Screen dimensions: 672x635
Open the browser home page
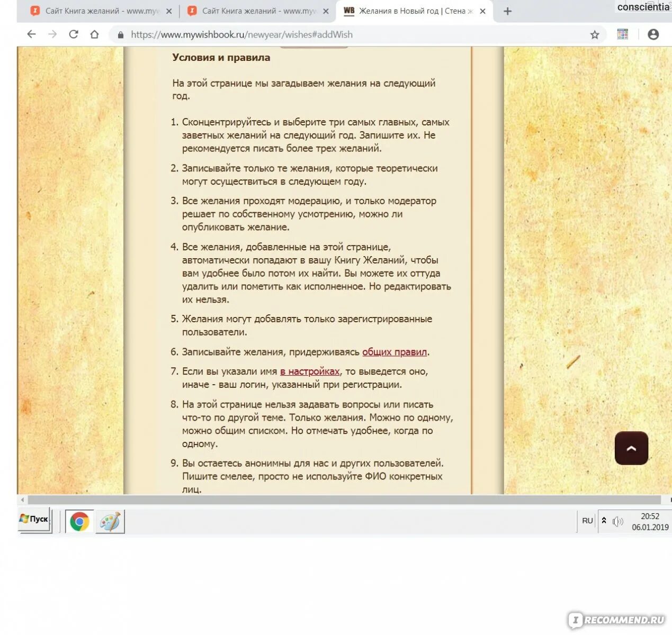[x=94, y=34]
